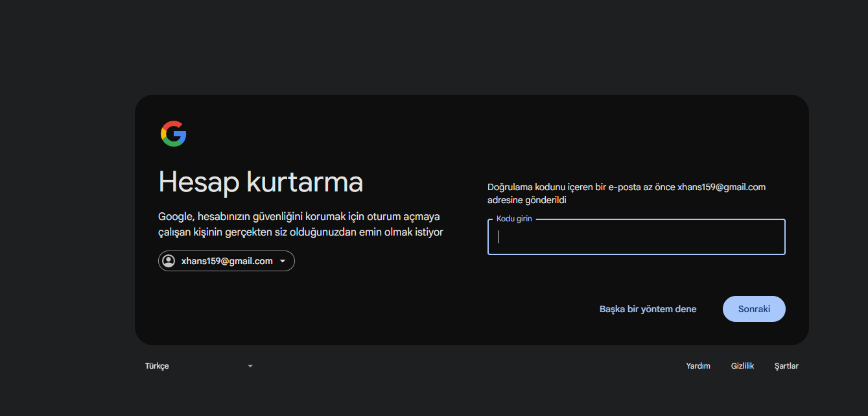The height and width of the screenshot is (416, 868).
Task: Click the Google logo icon
Action: 173,134
